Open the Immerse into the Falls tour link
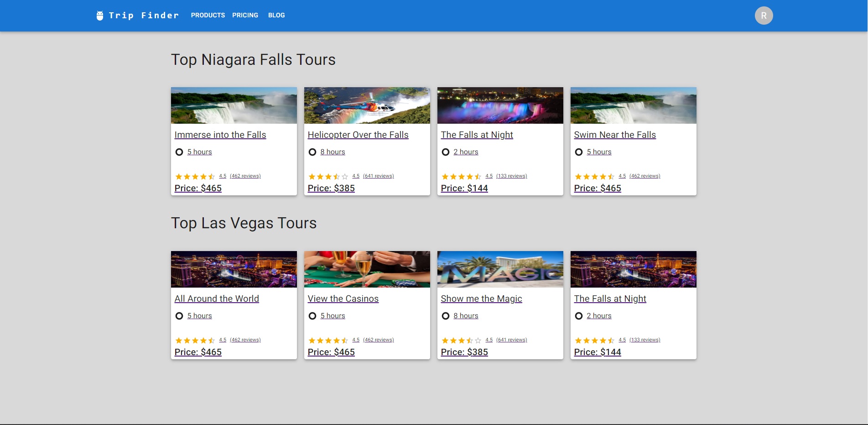 pos(220,135)
